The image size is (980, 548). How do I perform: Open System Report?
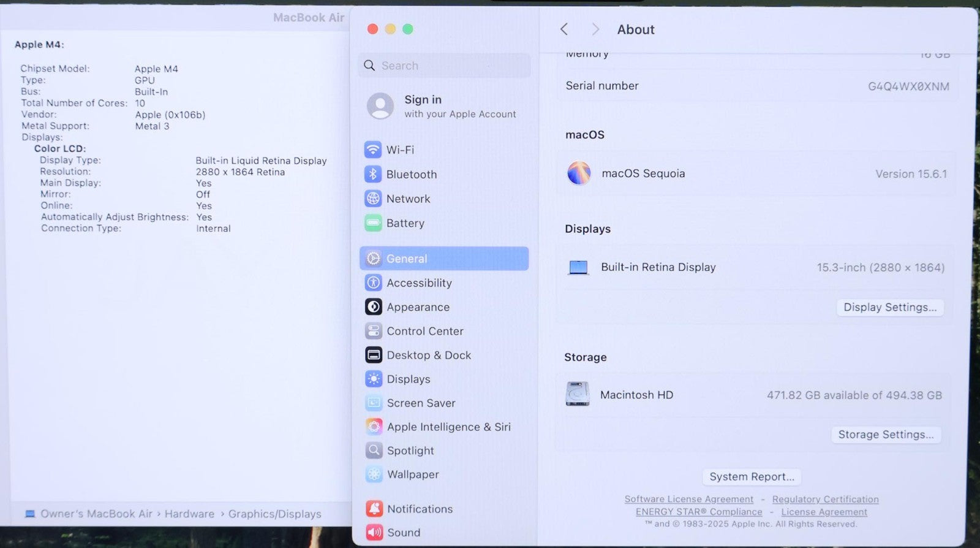tap(752, 476)
